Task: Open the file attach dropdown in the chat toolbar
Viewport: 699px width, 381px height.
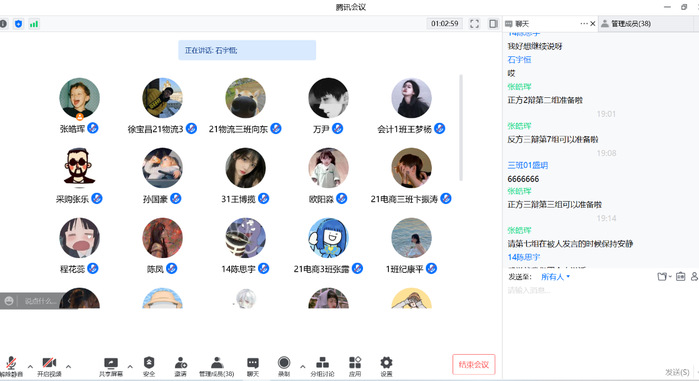Action: tap(664, 277)
